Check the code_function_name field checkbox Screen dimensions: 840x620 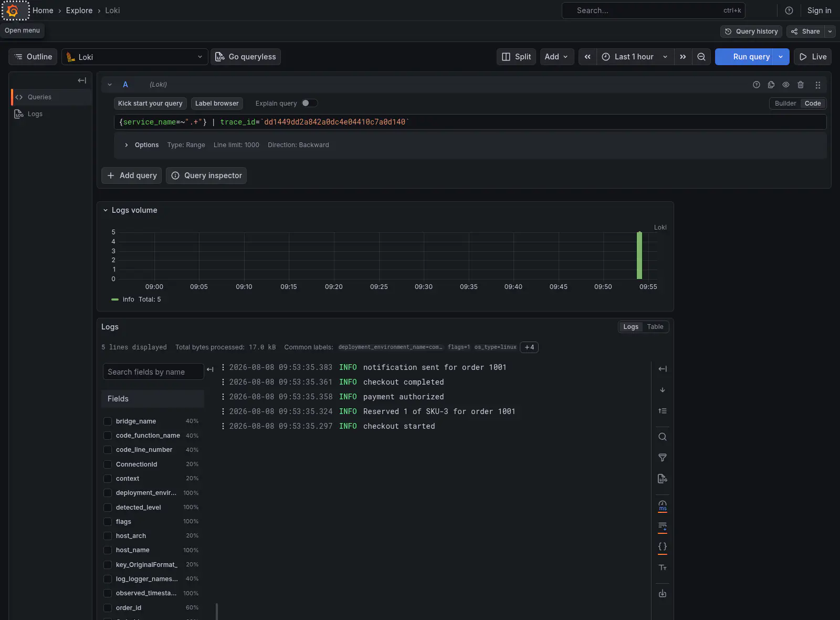(108, 436)
